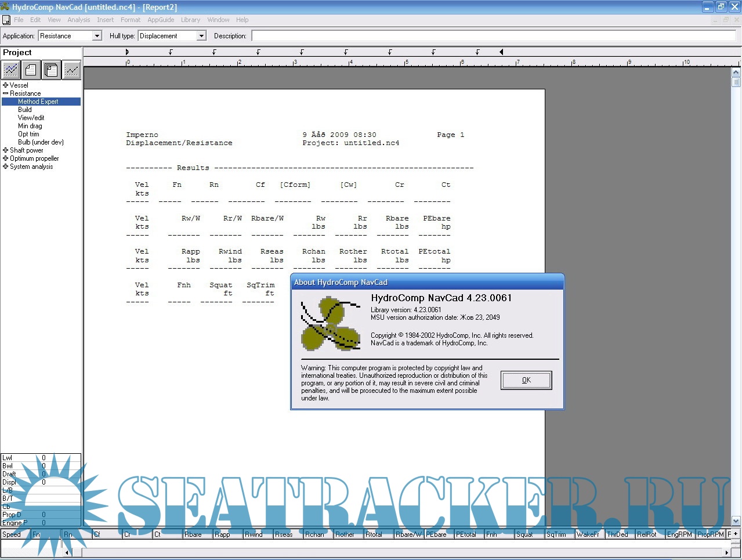Click the document icon left of File menu
Viewport: 742px width, 560px height.
click(6, 20)
